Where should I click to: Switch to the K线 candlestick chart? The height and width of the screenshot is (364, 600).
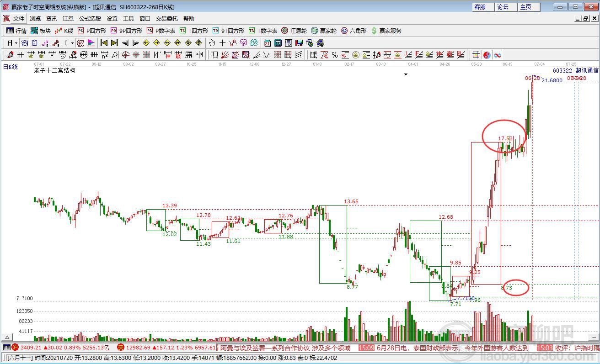64,31
